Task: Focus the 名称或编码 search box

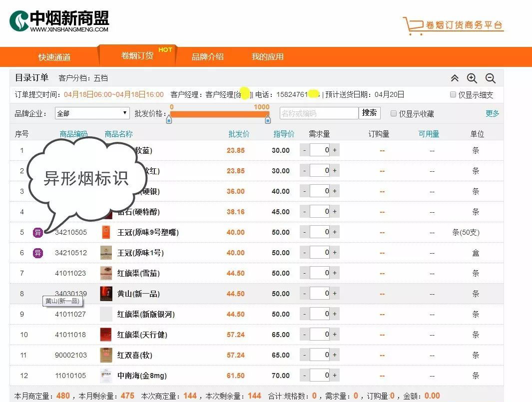Action: click(319, 113)
